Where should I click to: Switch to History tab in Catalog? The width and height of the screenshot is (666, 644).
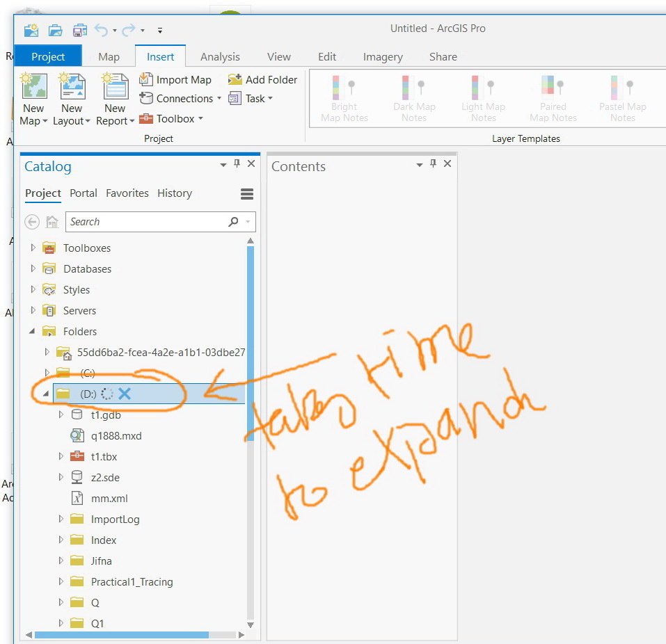coord(175,193)
